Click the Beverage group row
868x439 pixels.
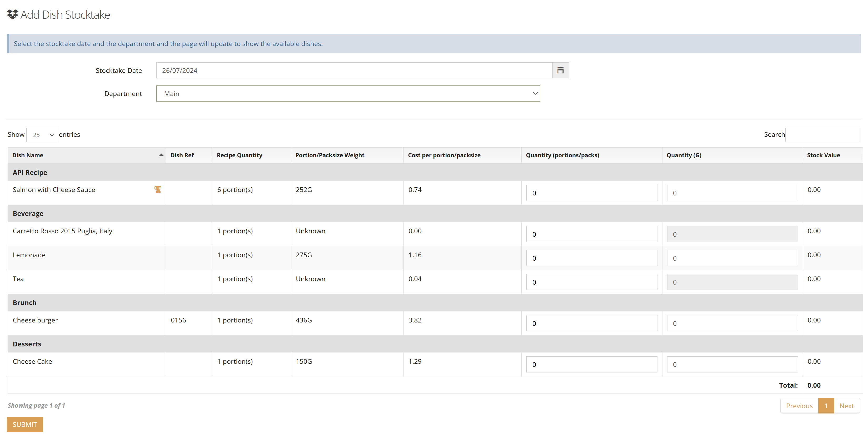[435, 213]
